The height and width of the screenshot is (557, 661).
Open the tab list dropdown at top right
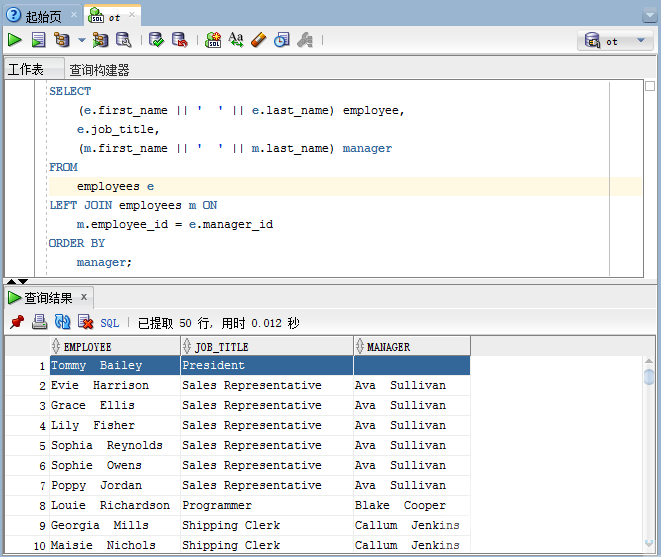click(648, 12)
